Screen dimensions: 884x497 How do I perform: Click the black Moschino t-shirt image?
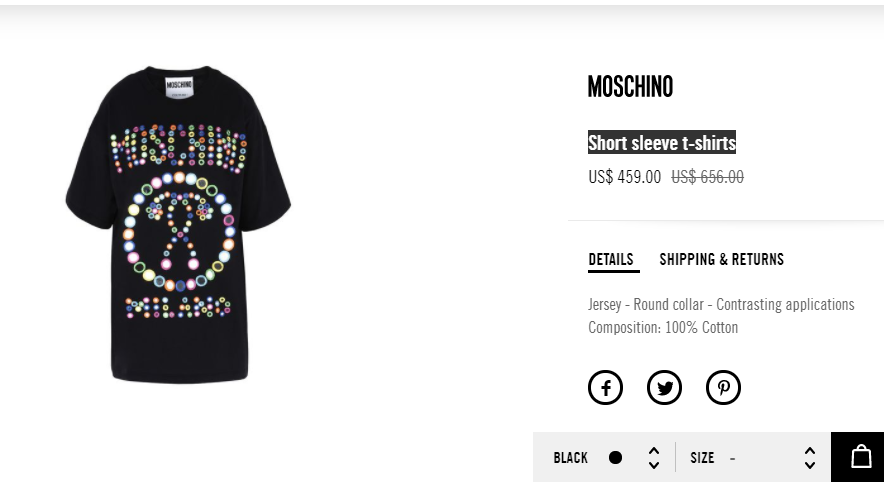pos(179,225)
